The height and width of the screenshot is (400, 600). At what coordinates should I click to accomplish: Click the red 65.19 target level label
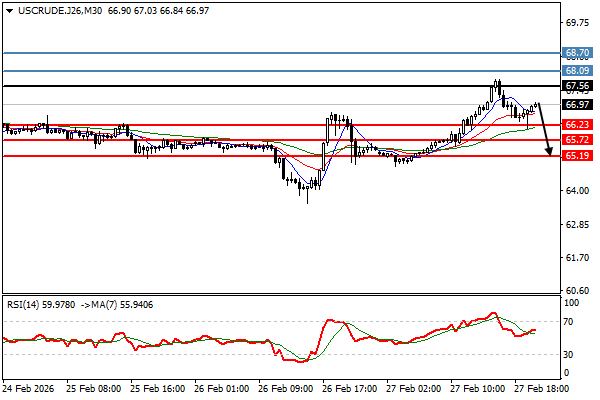(x=576, y=156)
